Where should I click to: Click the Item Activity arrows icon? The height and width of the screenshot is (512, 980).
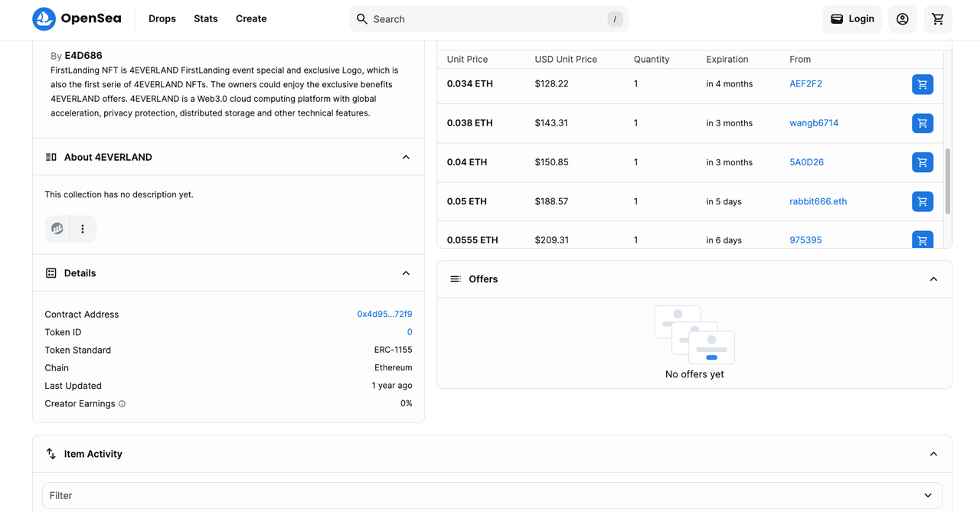click(51, 454)
